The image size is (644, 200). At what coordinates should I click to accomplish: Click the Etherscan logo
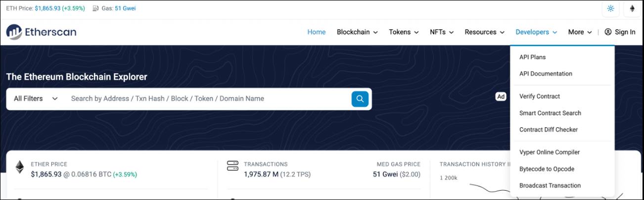click(x=41, y=32)
